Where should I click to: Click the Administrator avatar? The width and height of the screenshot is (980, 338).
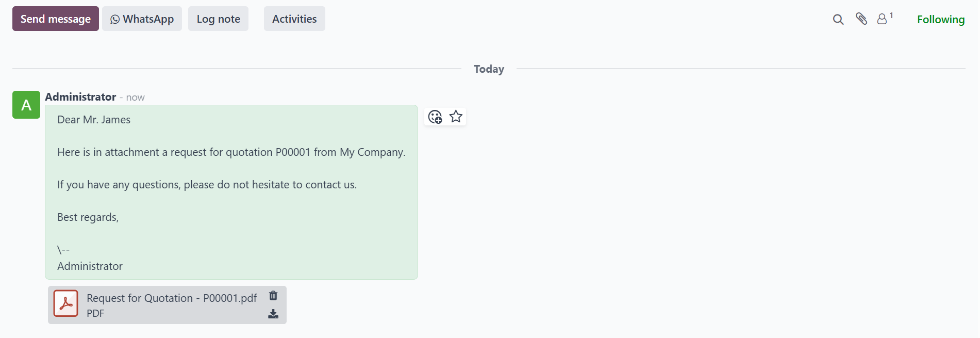click(26, 105)
